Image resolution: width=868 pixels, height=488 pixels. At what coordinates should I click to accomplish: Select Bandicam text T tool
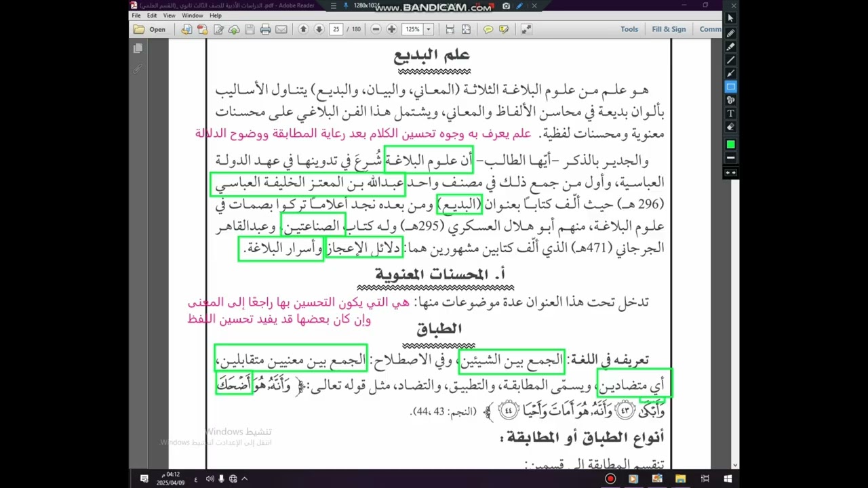[x=730, y=113]
